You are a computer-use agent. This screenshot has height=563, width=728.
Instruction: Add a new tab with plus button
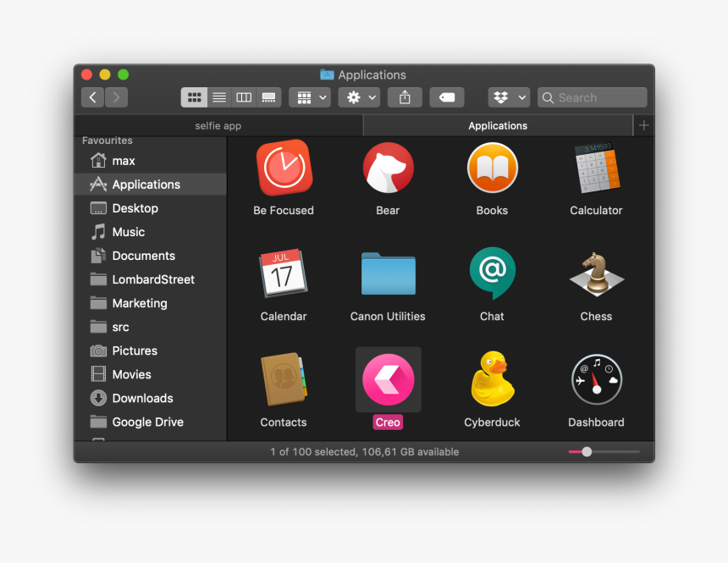(x=644, y=125)
